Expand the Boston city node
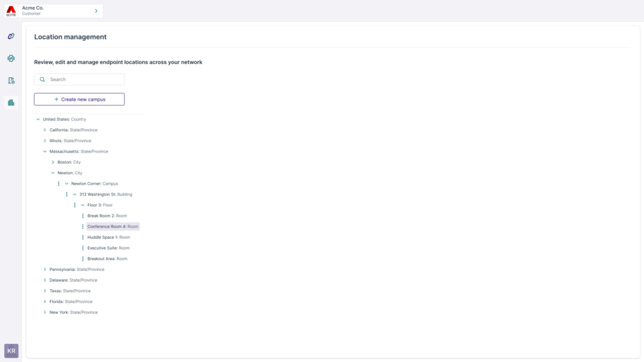The width and height of the screenshot is (644, 362). pos(53,162)
